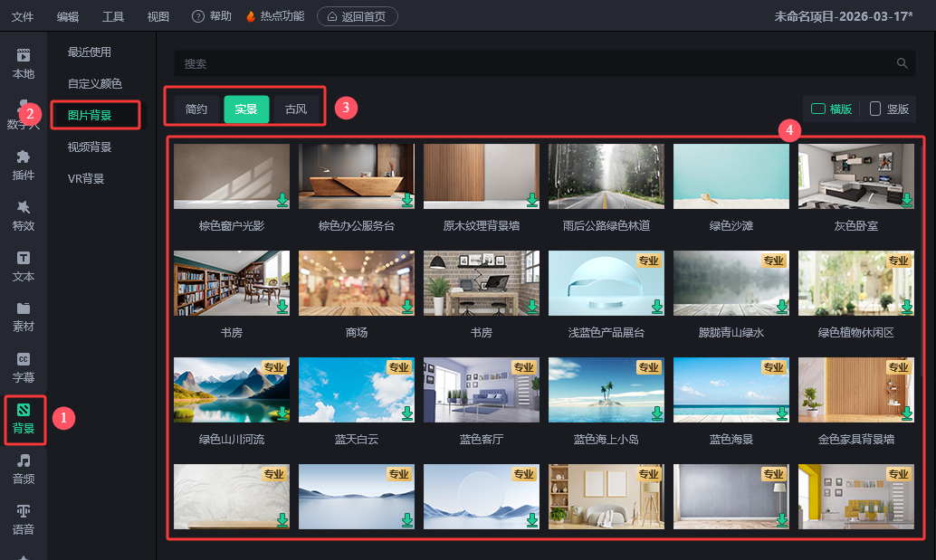Image resolution: width=936 pixels, height=560 pixels.
Task: Choose 自定义颜色 custom color option
Action: (x=95, y=83)
